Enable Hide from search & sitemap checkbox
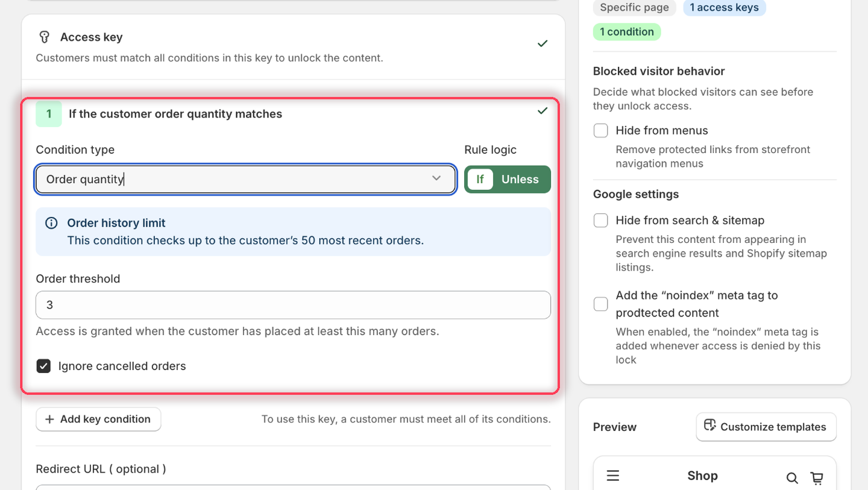This screenshot has height=490, width=868. point(601,221)
